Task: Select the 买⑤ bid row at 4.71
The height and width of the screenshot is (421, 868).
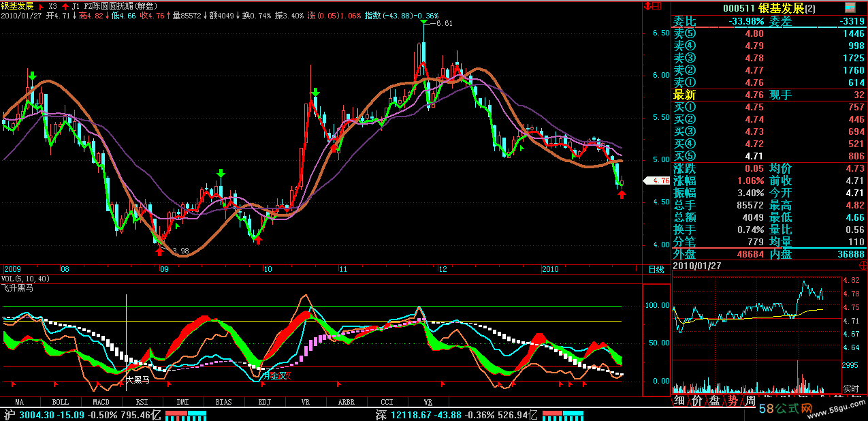Action: 769,156
